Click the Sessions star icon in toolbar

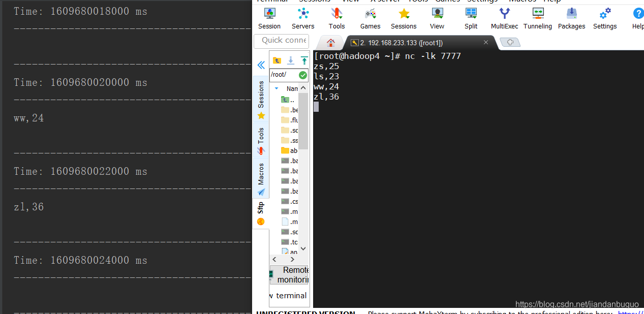pyautogui.click(x=404, y=18)
